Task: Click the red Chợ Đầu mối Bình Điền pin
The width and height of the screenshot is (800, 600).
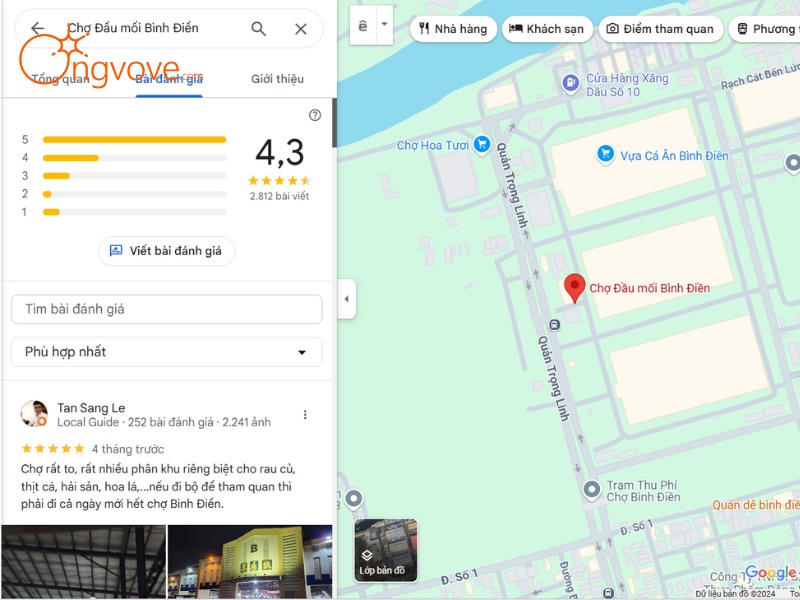Action: [574, 288]
